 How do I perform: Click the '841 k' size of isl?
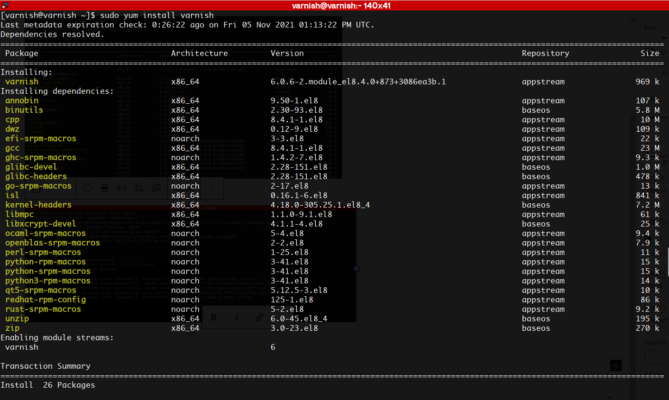[647, 195]
